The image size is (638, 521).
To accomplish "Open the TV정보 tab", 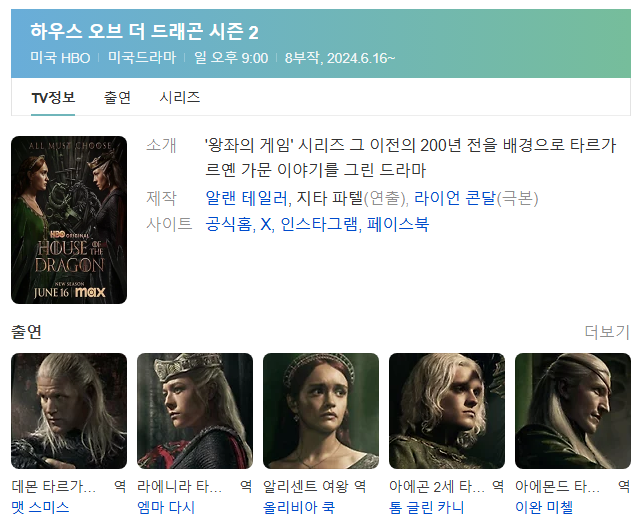I will [x=53, y=97].
